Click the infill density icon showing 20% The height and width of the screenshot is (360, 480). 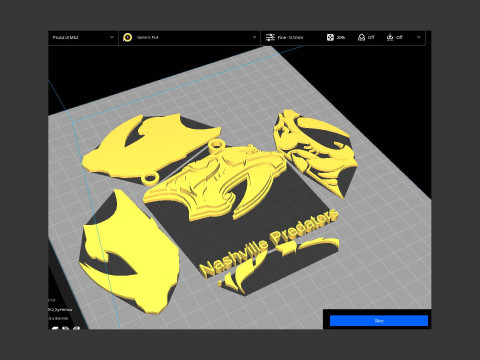[x=330, y=37]
